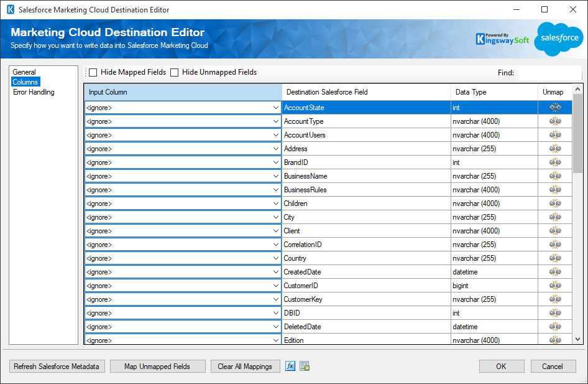This screenshot has height=384, width=588.
Task: Click the KingswaySoft logo
Action: 502,39
